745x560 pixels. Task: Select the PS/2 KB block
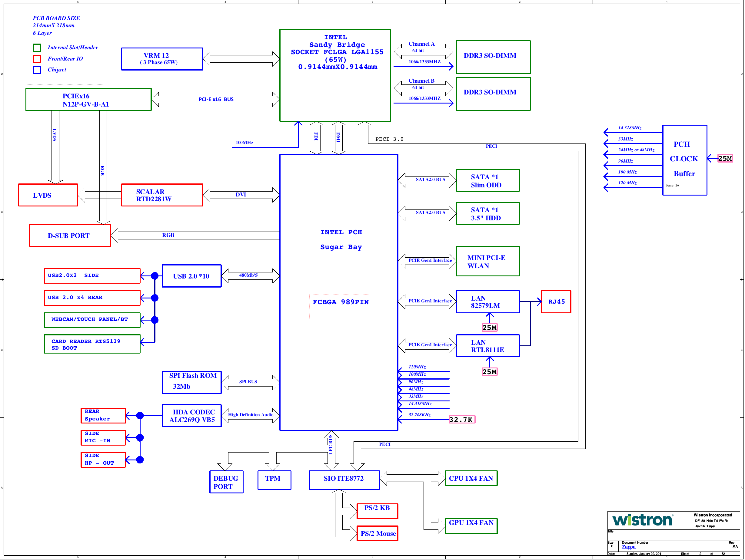pyautogui.click(x=377, y=511)
